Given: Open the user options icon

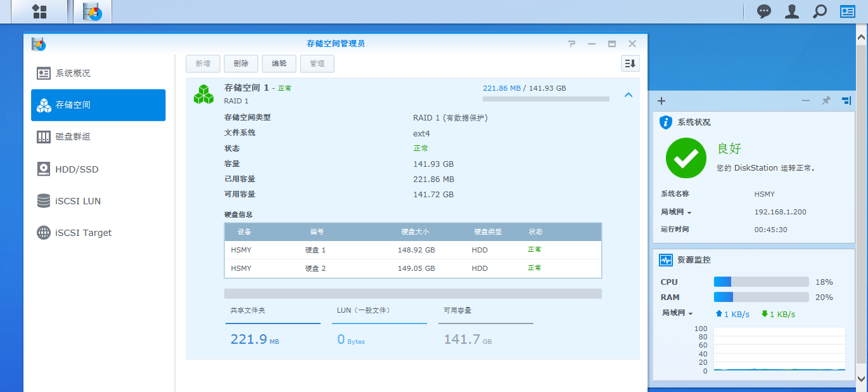Looking at the screenshot, I should [x=791, y=11].
